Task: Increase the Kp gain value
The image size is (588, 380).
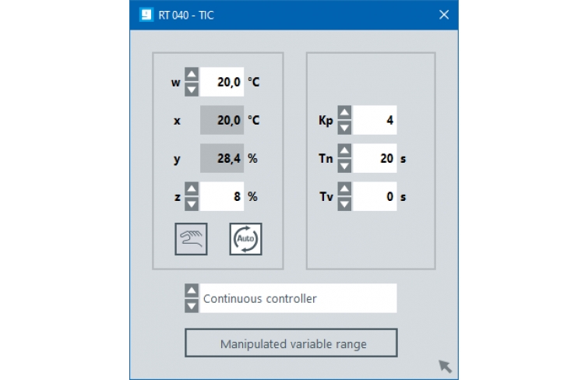Action: 345,113
